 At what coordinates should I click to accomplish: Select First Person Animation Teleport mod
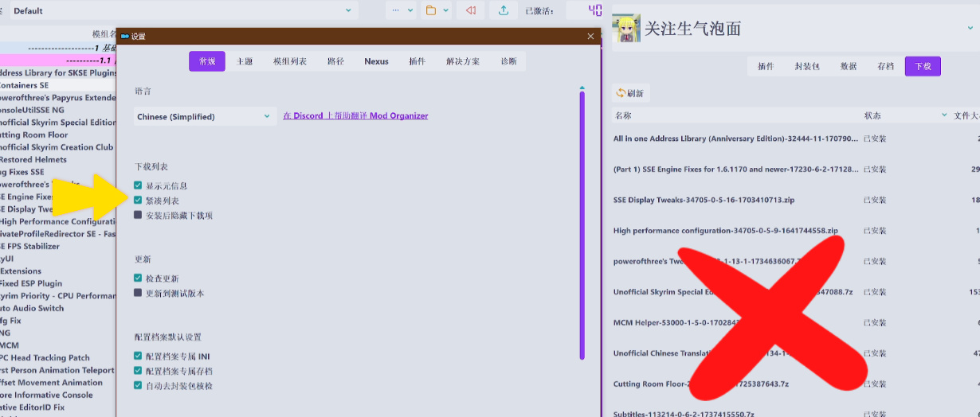[x=57, y=370]
